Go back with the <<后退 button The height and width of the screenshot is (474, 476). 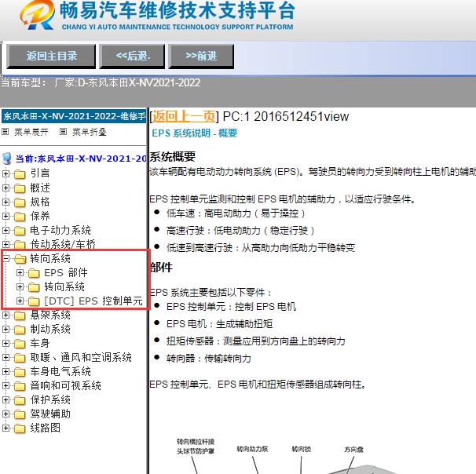(x=132, y=56)
